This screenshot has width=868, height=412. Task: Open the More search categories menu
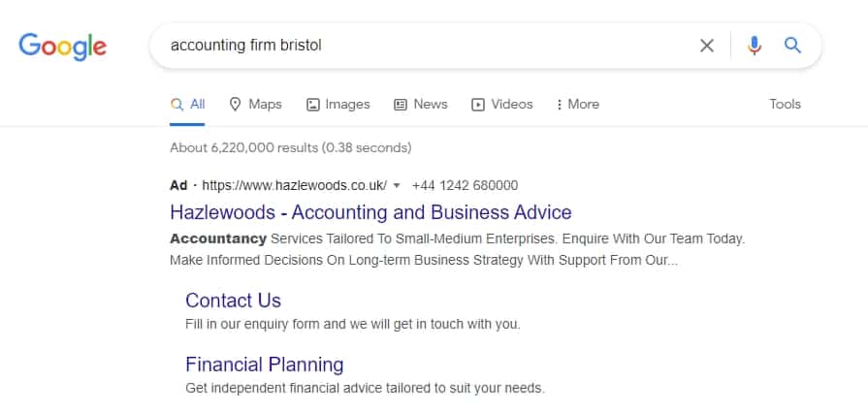577,105
